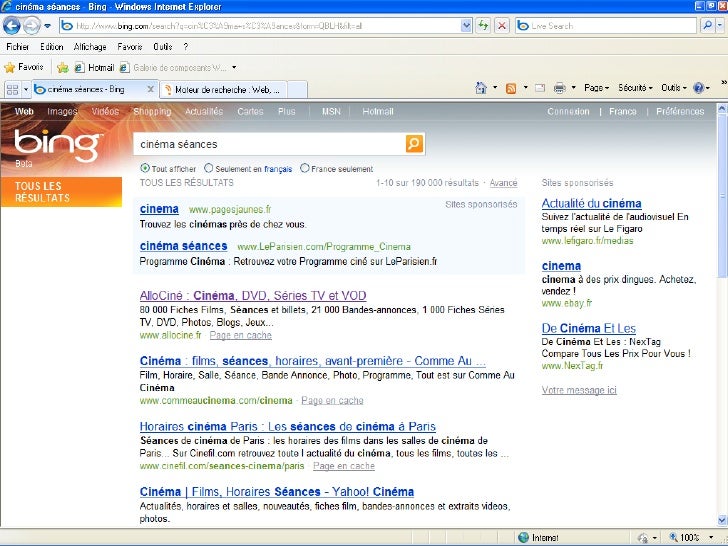Go to Bing Images search
Screen dimensions: 728x546
62,111
